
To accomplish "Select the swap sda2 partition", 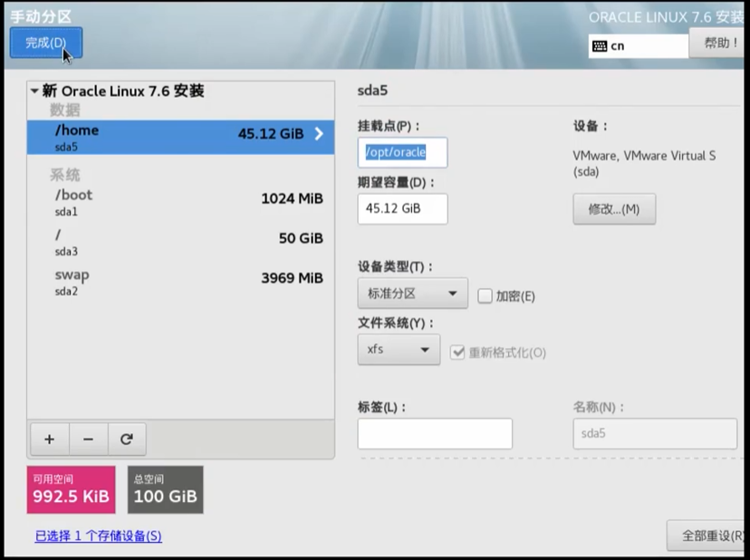I will (x=181, y=281).
